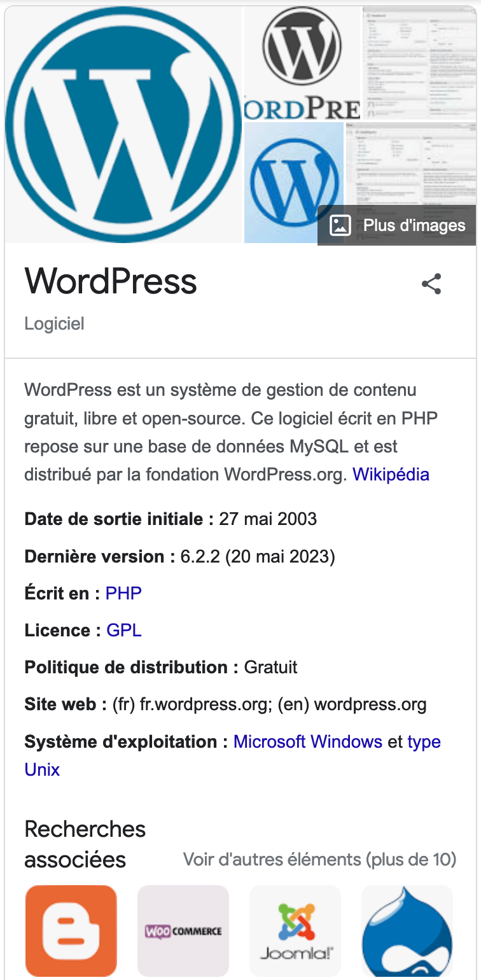Open the PHP link
The width and height of the screenshot is (481, 980).
tap(123, 593)
